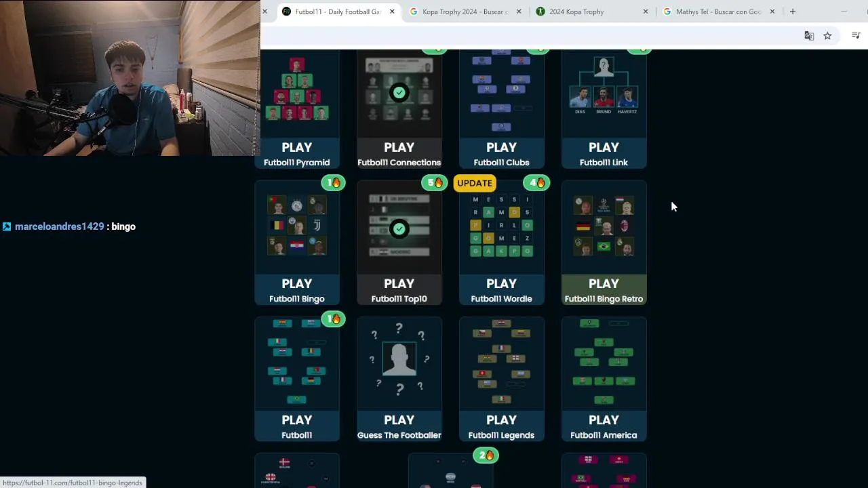Open the Futbol11 Clubs formation thumbnail
Screen dimensions: 868x488
click(x=501, y=94)
